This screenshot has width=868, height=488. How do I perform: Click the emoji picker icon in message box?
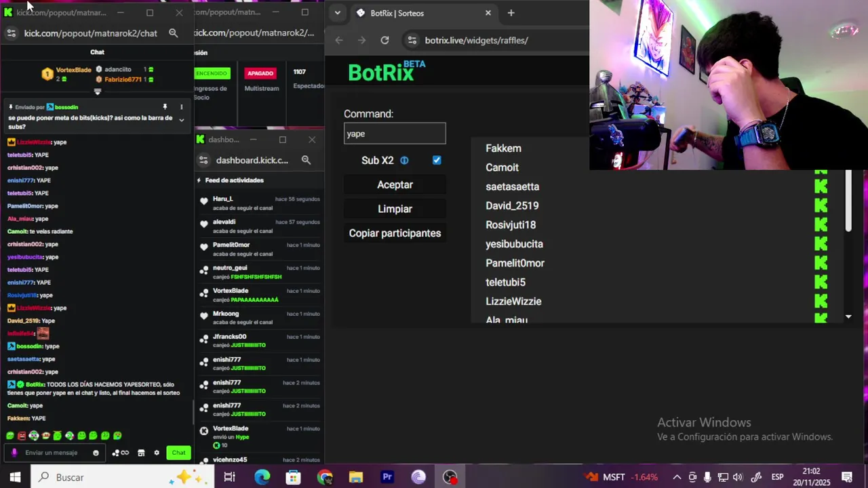click(x=96, y=453)
